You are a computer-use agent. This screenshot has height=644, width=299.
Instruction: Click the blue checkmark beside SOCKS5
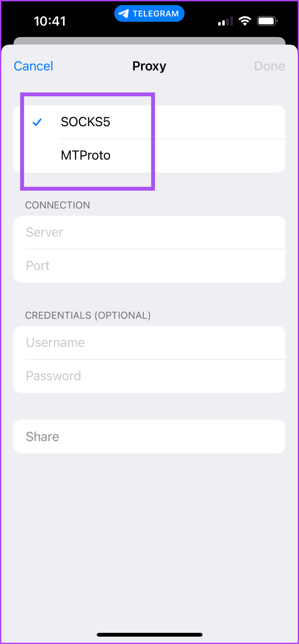[37, 122]
